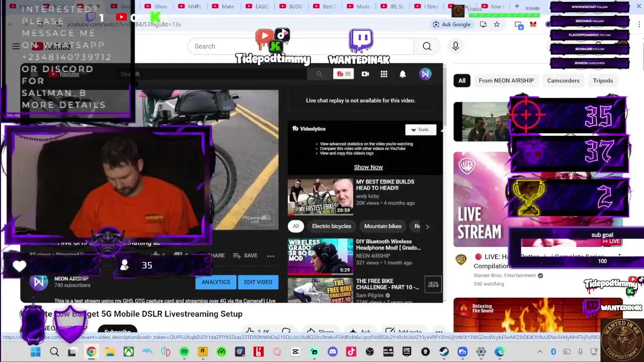The width and height of the screenshot is (644, 362).
Task: Open the YouTube guide hamburger menu
Action: [16, 46]
